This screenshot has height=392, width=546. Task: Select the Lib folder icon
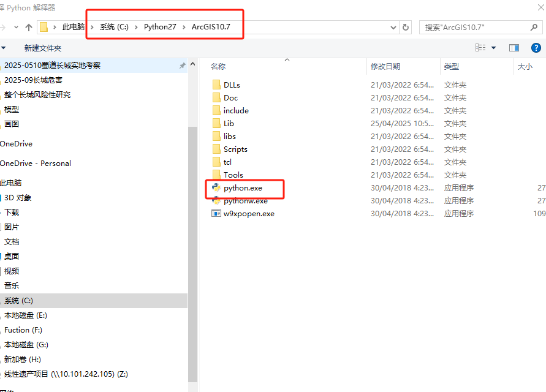tap(216, 123)
